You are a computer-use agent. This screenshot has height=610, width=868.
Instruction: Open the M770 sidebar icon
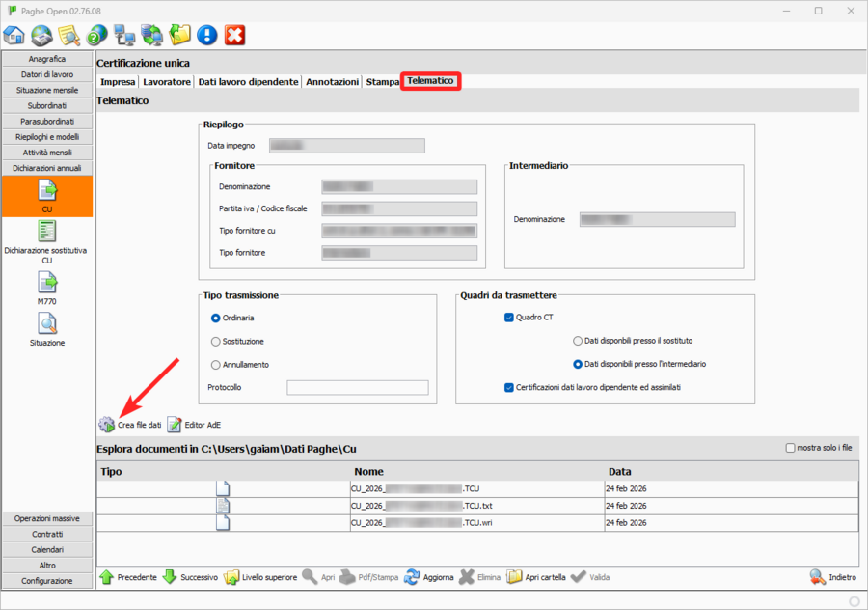(x=46, y=282)
